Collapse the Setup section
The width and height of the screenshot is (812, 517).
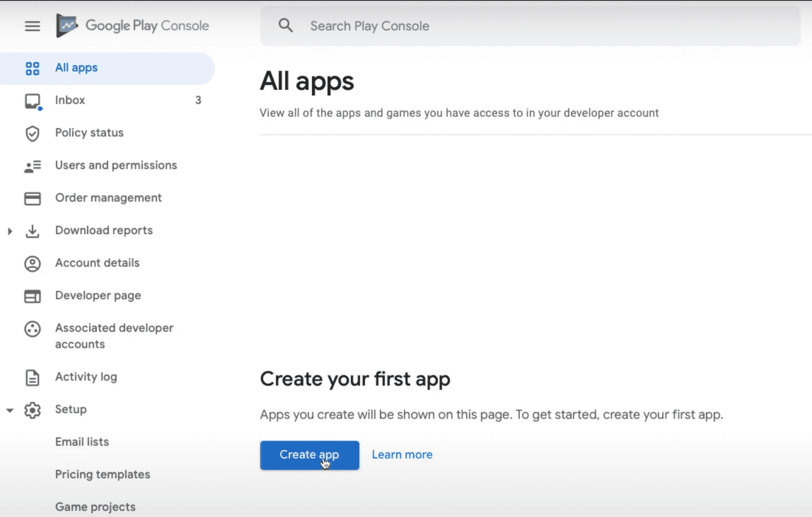[x=10, y=411]
